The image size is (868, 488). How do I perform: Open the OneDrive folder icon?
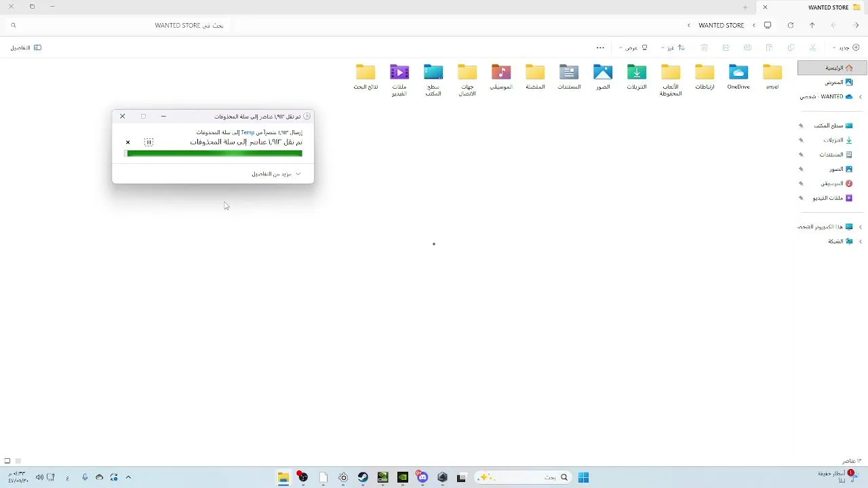point(738,72)
